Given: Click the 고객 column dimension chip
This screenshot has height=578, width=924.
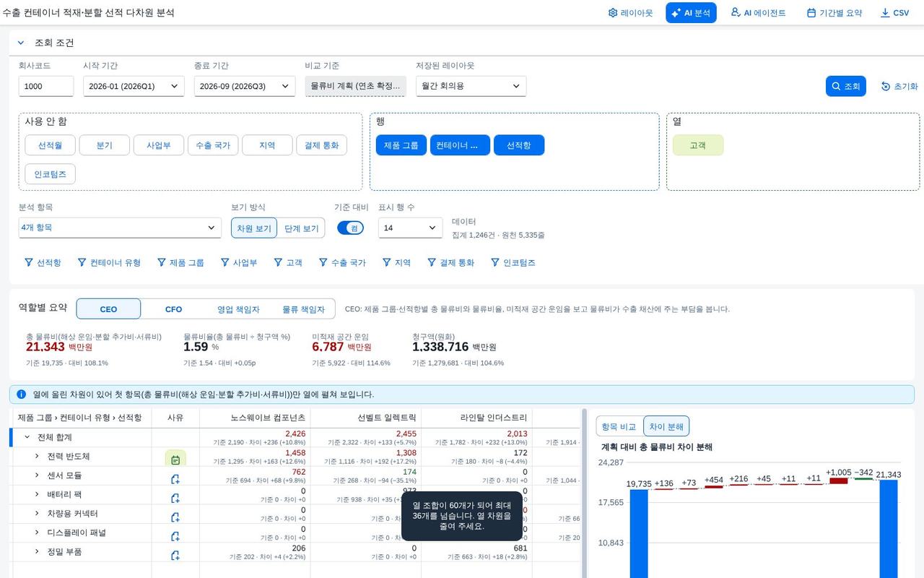Looking at the screenshot, I should coord(698,145).
